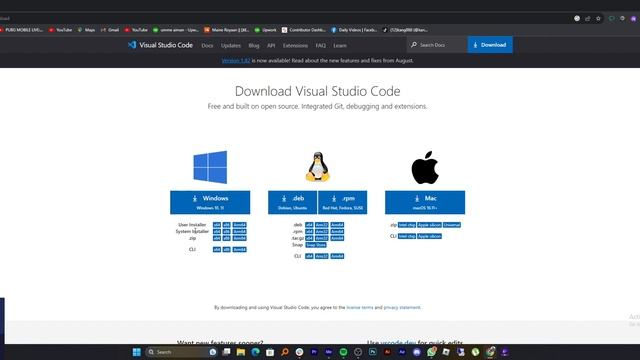Open the Updates page
The width and height of the screenshot is (640, 360).
pos(231,46)
